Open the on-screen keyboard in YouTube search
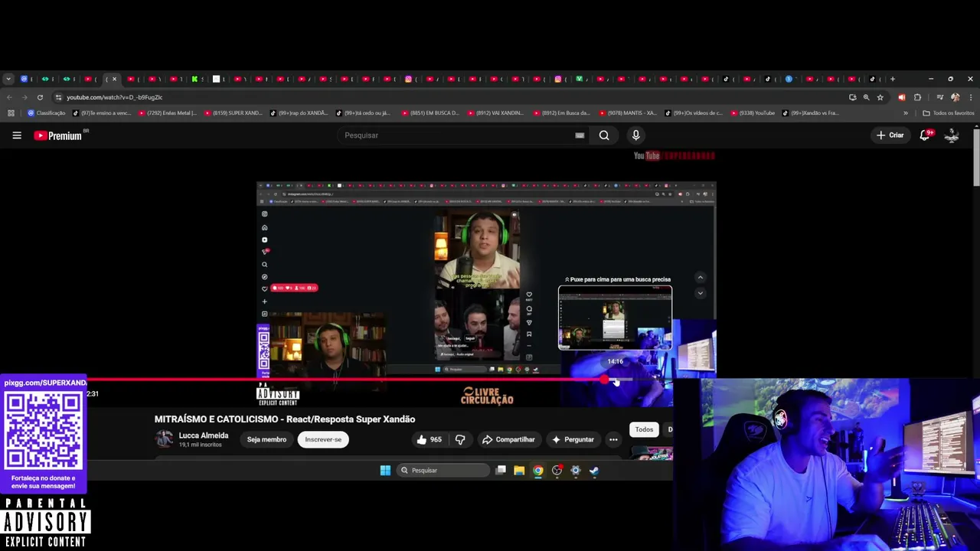This screenshot has width=980, height=551. tap(580, 135)
